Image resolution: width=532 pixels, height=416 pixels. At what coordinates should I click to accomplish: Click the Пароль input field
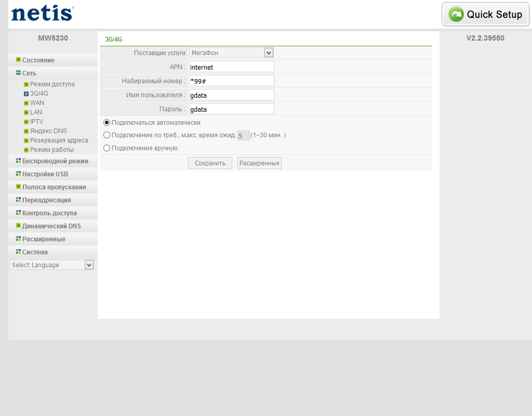click(231, 109)
